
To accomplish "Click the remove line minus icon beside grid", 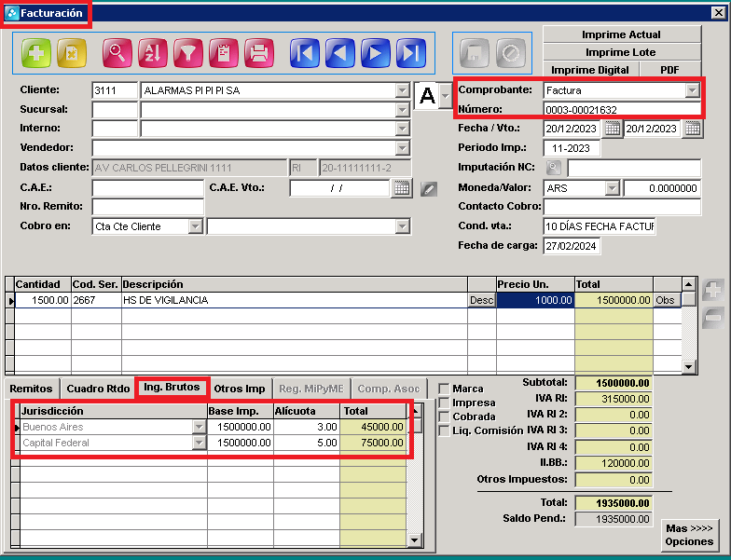I will [x=713, y=318].
